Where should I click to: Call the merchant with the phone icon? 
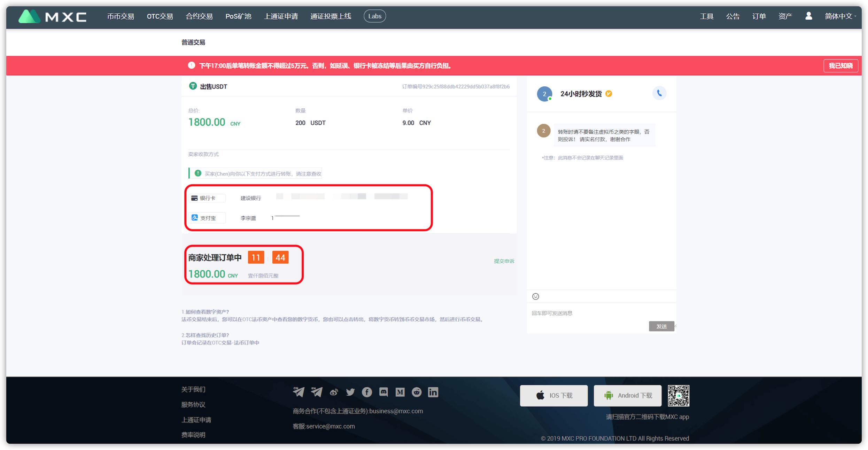coord(659,93)
